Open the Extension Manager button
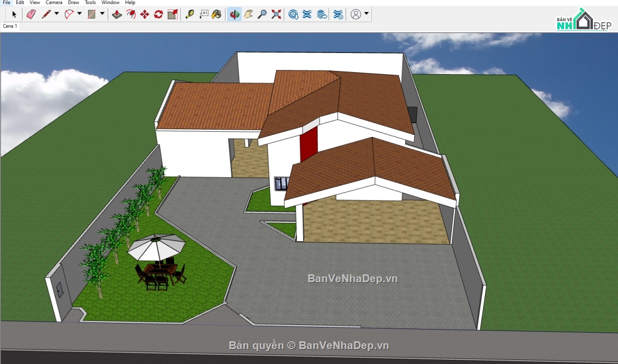Image resolution: width=618 pixels, height=364 pixels. (338, 14)
